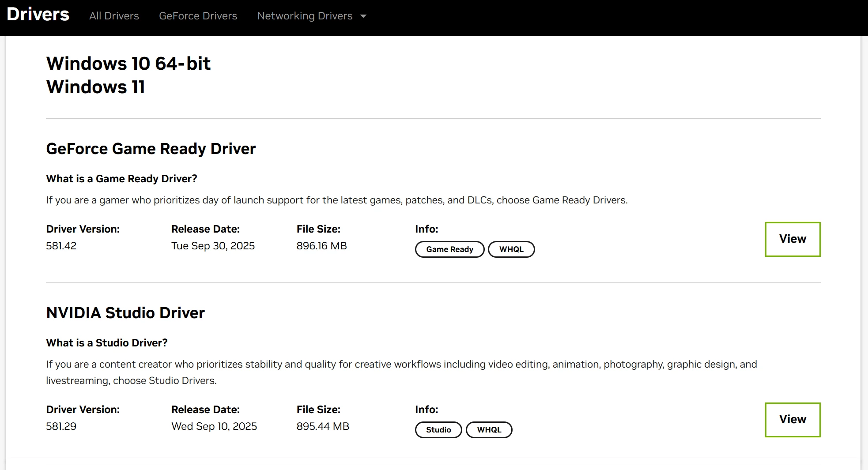Open Networking Drivers menu item

305,16
